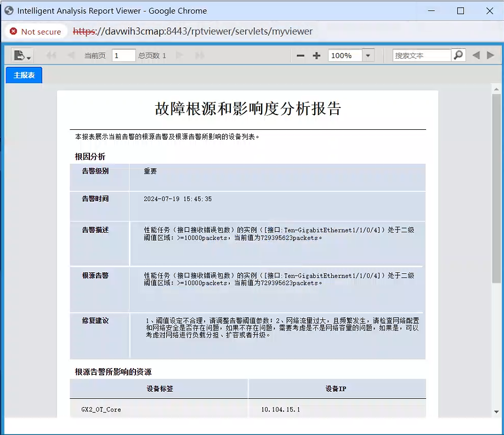504x435 pixels.
Task: Click the repair suggestion text in 修复建议 row
Action: (282, 328)
